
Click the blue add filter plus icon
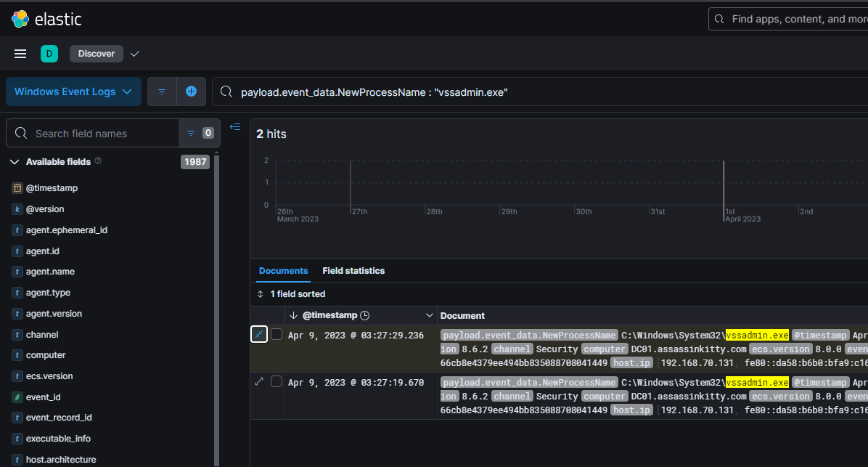click(191, 92)
